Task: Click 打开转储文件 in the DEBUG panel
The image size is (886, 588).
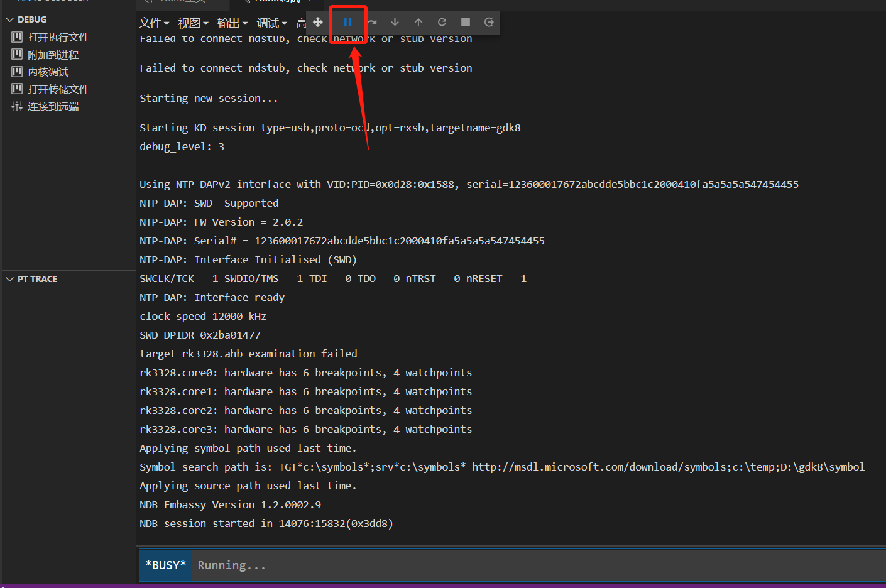Action: pyautogui.click(x=58, y=89)
